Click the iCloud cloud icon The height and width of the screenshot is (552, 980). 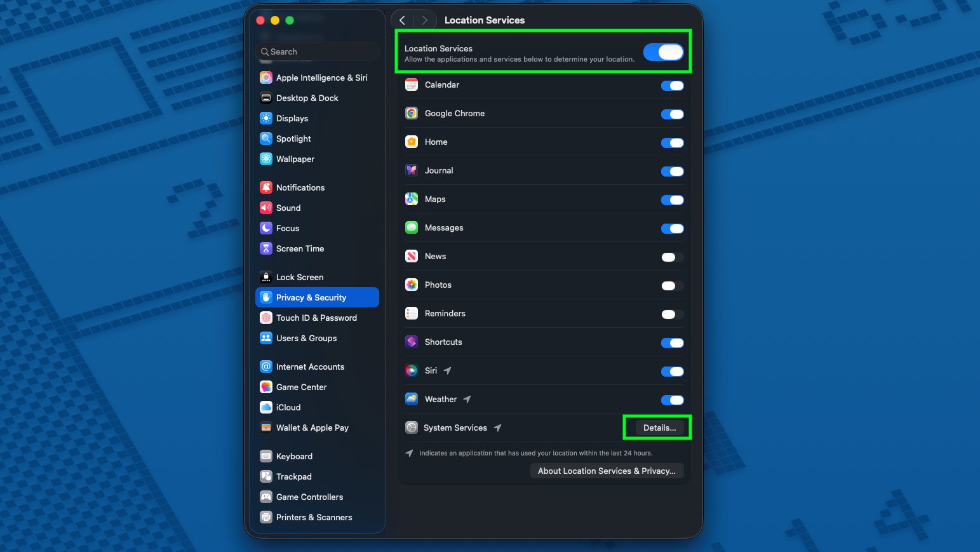click(266, 407)
